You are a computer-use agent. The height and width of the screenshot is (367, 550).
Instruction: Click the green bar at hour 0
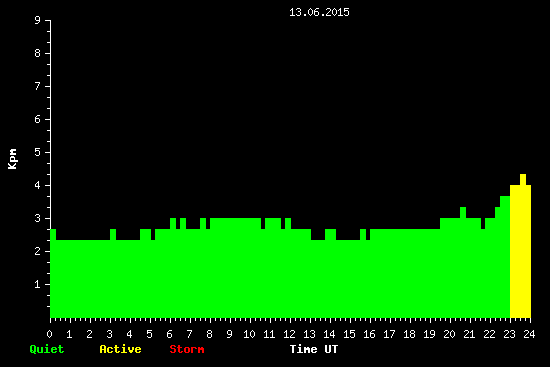53,274
